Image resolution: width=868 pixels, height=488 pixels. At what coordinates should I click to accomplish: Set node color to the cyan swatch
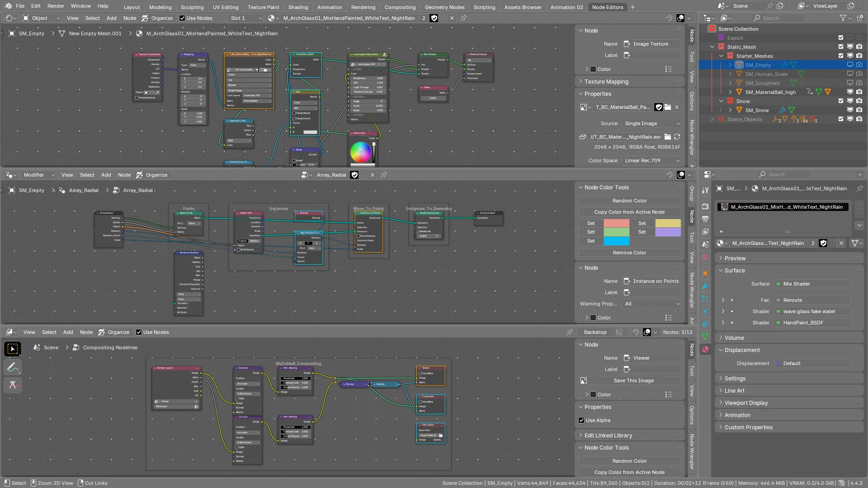click(616, 241)
